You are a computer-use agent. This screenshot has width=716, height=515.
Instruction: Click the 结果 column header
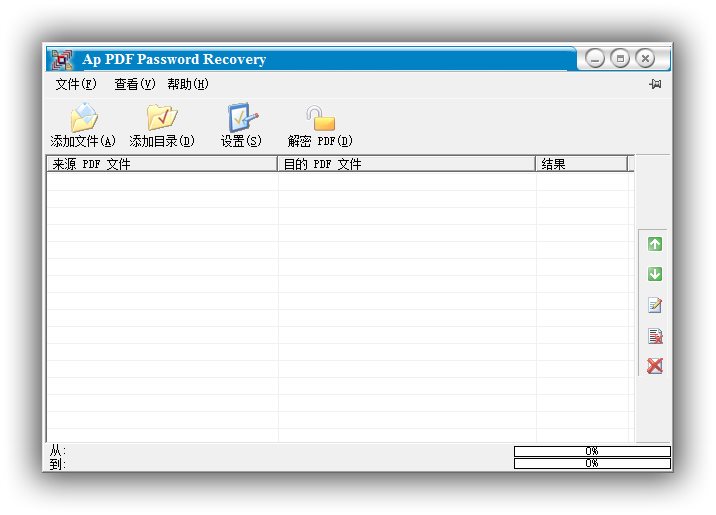[x=581, y=164]
